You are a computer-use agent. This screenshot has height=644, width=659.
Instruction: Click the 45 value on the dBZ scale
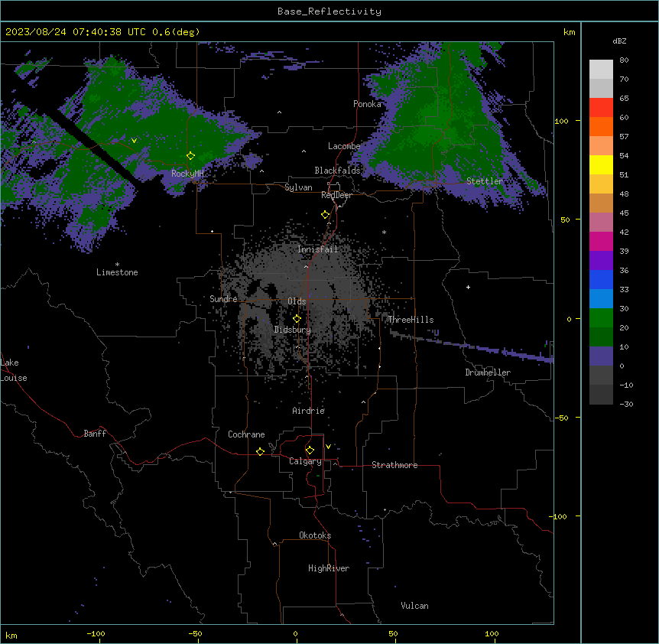[x=624, y=213]
